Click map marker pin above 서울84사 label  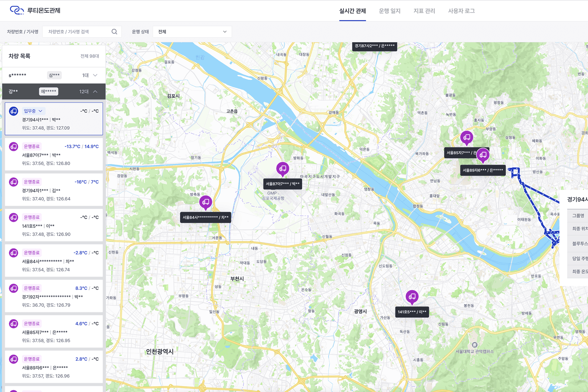(206, 203)
